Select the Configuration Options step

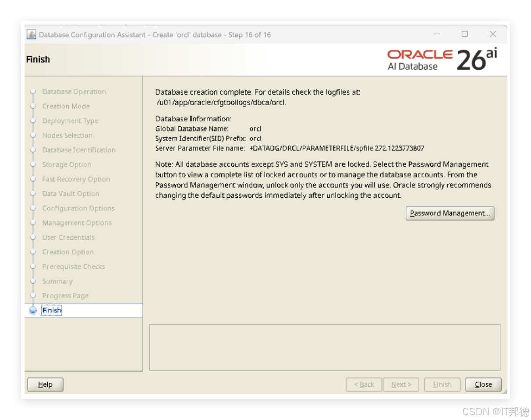point(78,208)
